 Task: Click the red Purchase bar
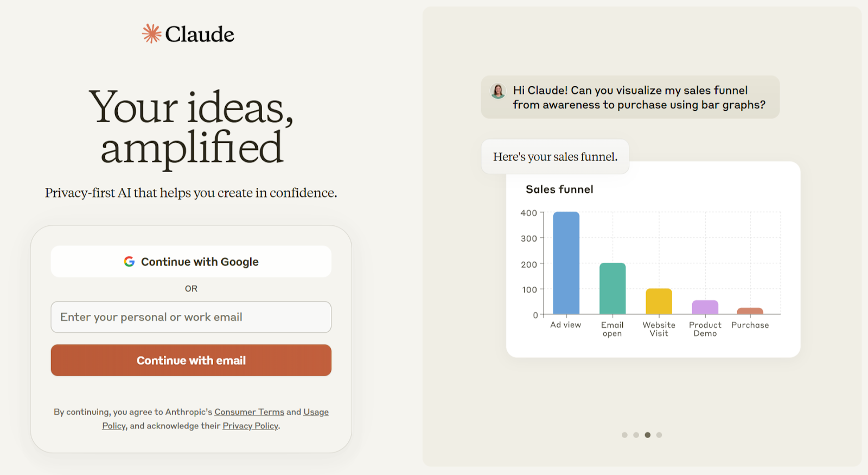(750, 311)
